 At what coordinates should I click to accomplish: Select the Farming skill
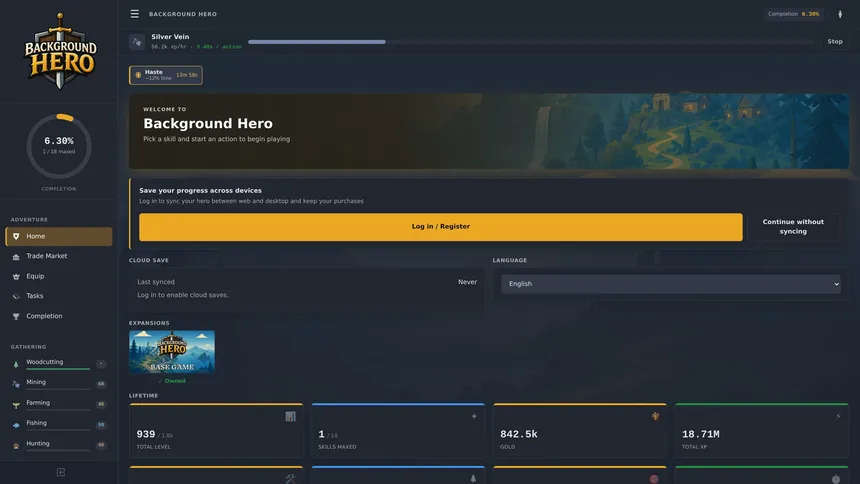tap(59, 404)
